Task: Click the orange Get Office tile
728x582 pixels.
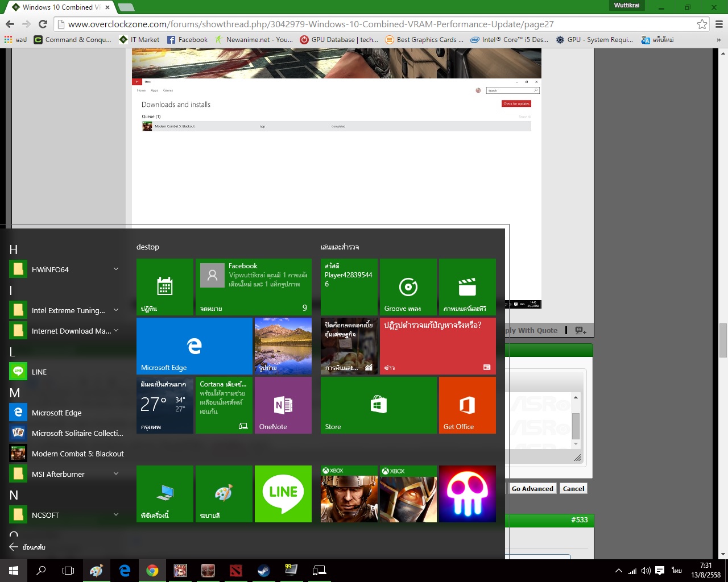Action: tap(468, 405)
